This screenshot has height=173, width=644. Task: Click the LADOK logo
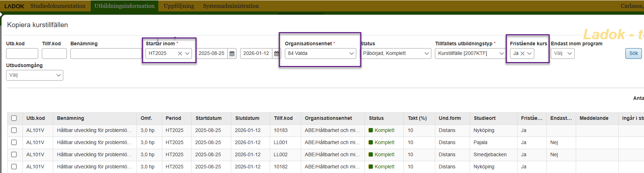[14, 6]
